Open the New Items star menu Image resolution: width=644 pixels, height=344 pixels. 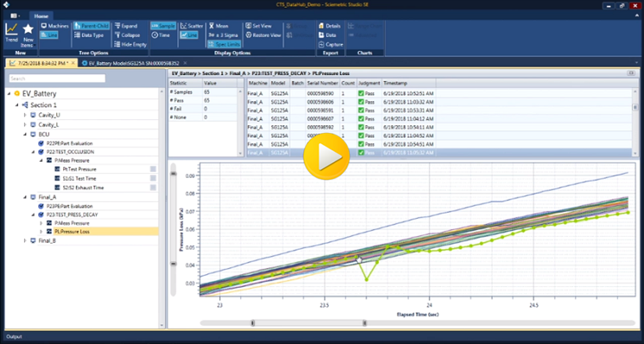click(x=28, y=35)
